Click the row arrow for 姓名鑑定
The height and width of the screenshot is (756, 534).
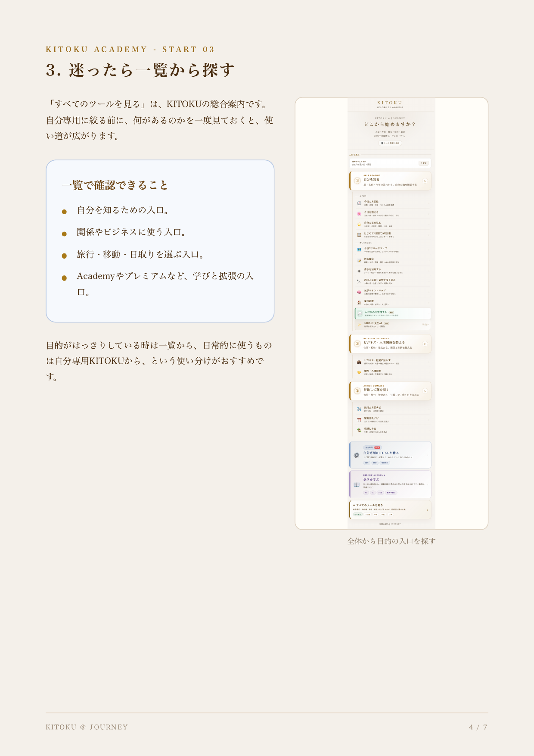[x=429, y=260]
